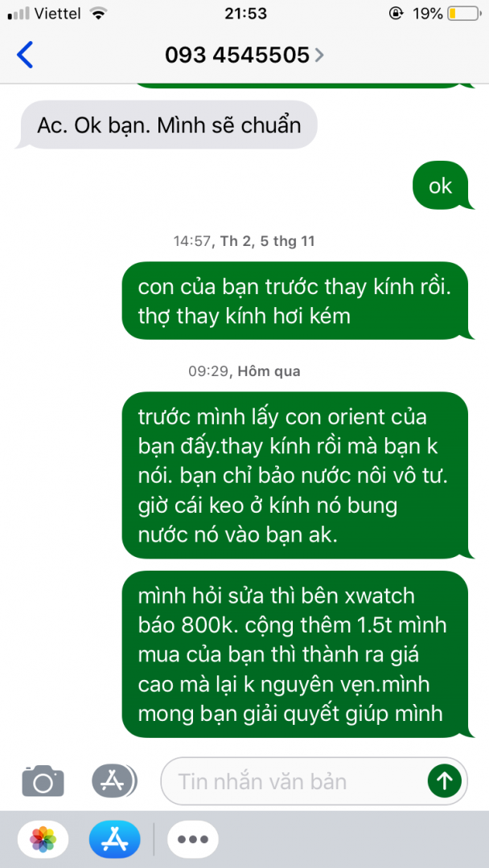Tap the blue back arrow
This screenshot has height=868, width=489.
click(x=25, y=55)
